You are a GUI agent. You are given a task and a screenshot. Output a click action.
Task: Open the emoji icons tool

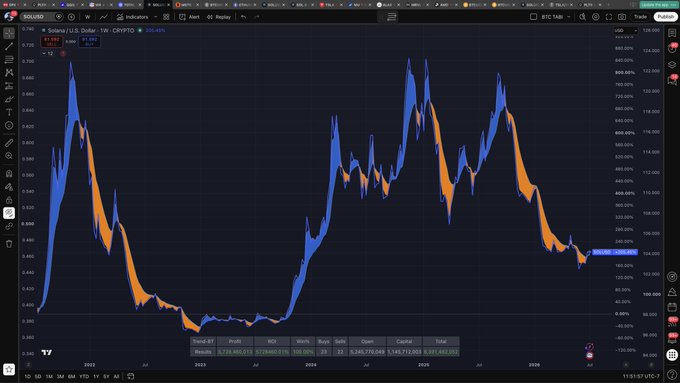[x=9, y=125]
